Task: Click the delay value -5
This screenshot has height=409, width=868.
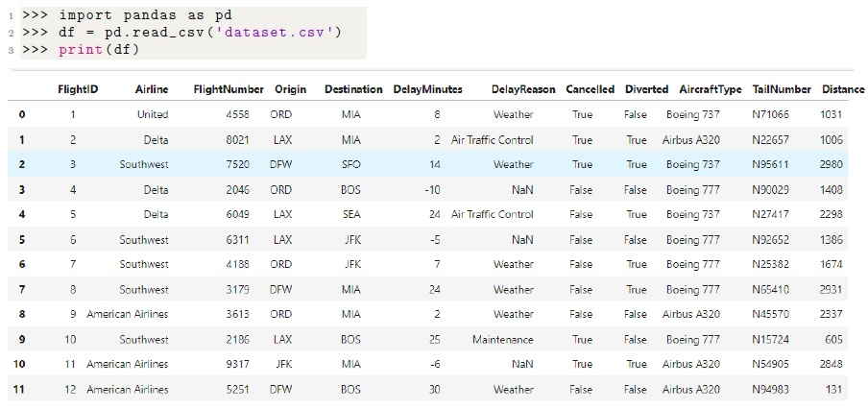Action: [434, 240]
